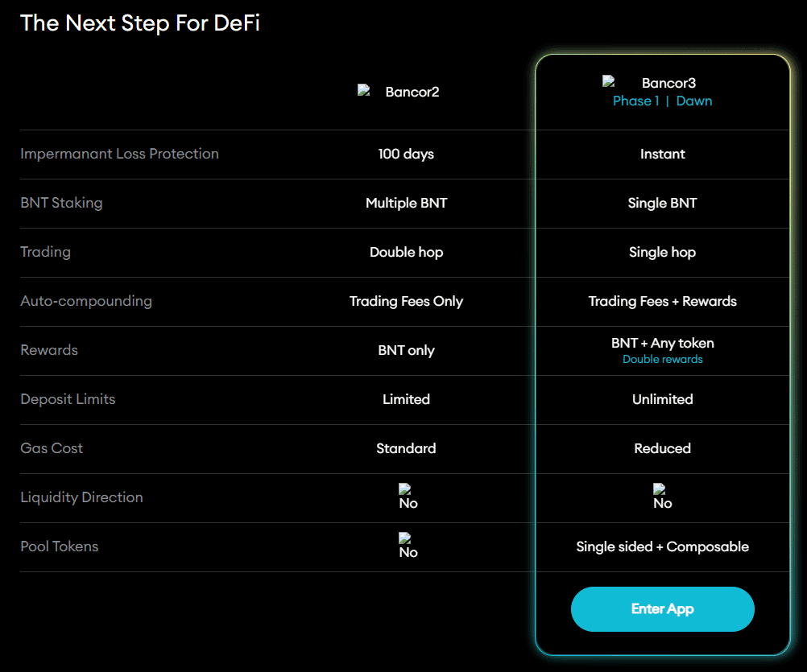Click Bancor2's Pool Tokens 'No' icon
807x672 pixels.
coord(407,546)
